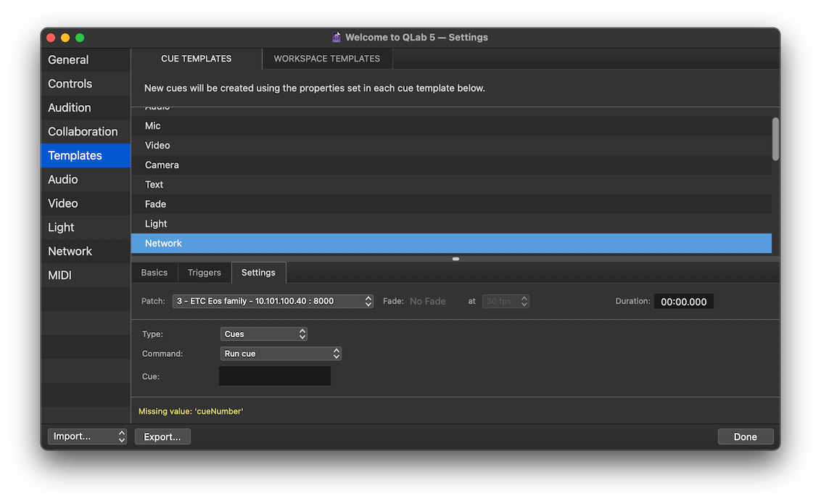This screenshot has width=821, height=504.
Task: Open the Light settings in sidebar
Action: [86, 227]
